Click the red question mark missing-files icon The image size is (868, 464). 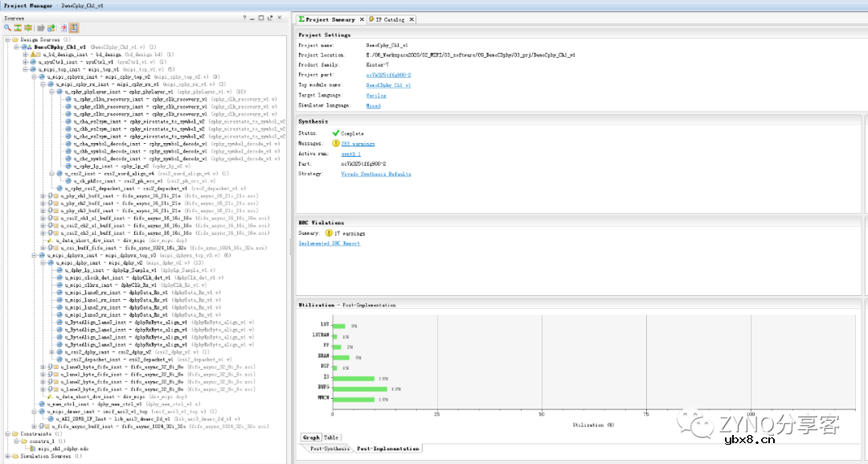pyautogui.click(x=63, y=28)
